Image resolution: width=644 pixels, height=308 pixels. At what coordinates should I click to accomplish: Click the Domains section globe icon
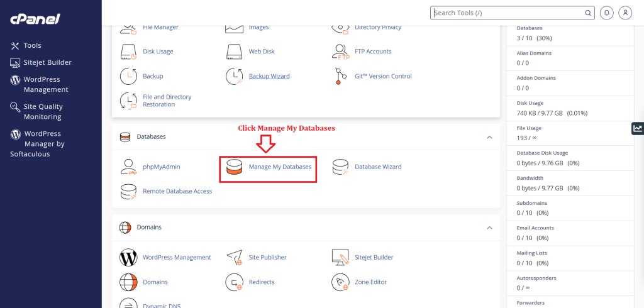coord(125,228)
